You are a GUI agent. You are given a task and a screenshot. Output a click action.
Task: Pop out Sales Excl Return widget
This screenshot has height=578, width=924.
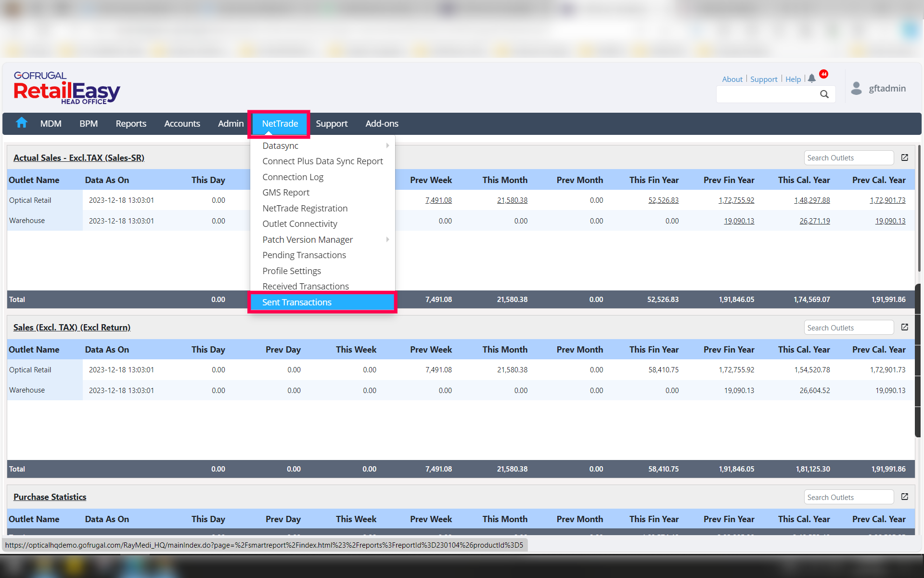tap(905, 327)
